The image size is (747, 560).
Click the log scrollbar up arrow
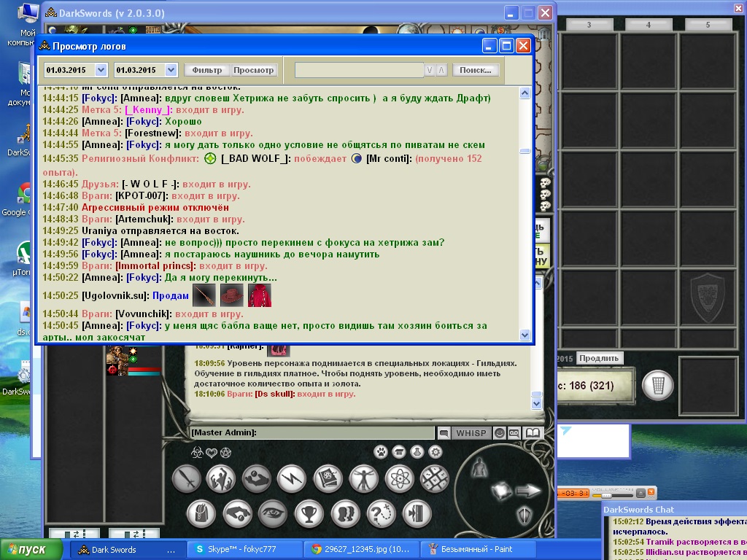coord(525,93)
